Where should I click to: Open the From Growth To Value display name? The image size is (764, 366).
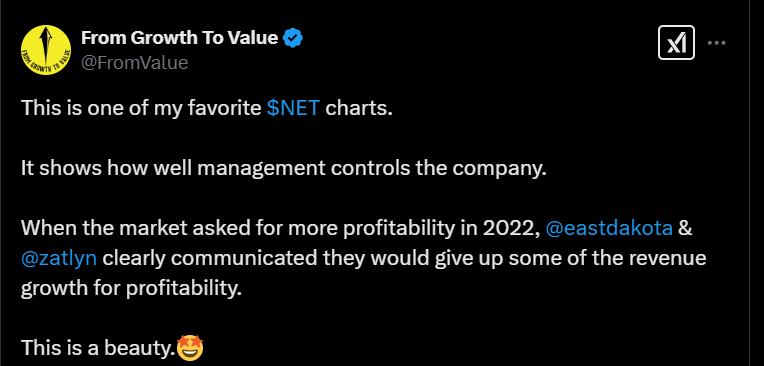pos(179,38)
